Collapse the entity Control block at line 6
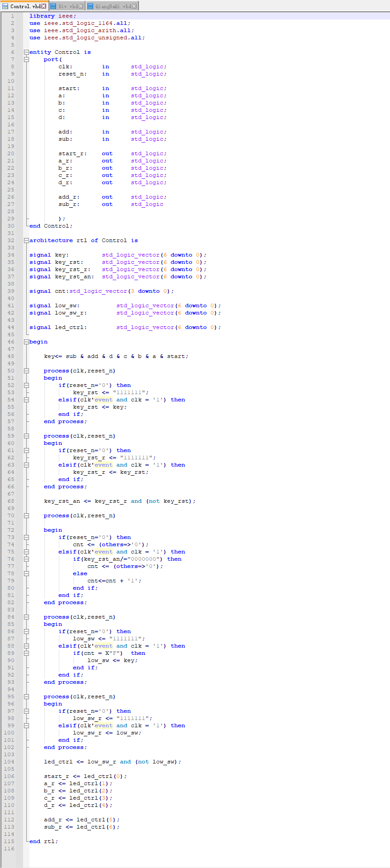This screenshot has width=390, height=868. point(26,52)
